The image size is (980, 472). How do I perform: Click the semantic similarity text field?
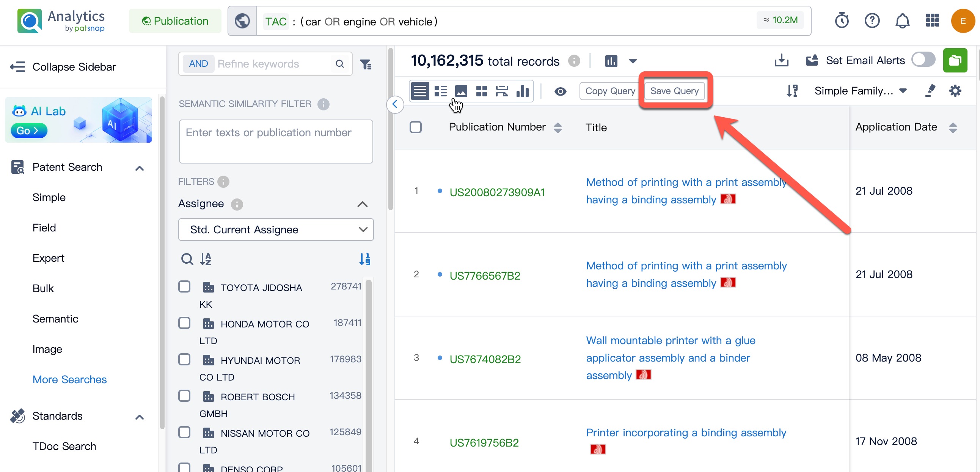276,141
